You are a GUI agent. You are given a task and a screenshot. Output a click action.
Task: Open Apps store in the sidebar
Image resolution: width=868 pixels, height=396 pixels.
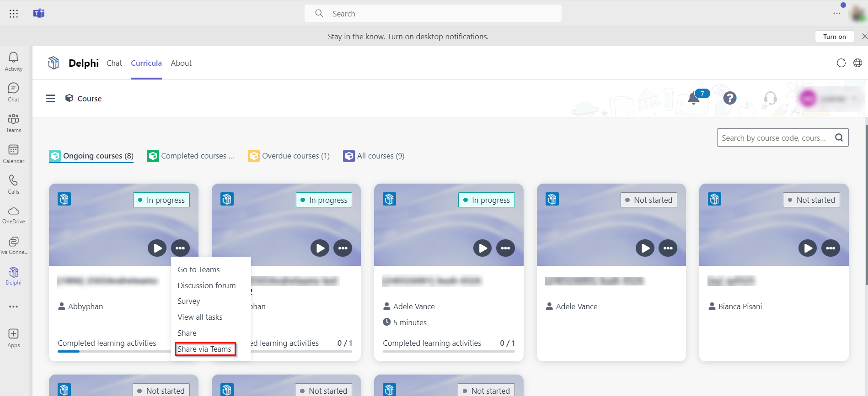tap(14, 338)
